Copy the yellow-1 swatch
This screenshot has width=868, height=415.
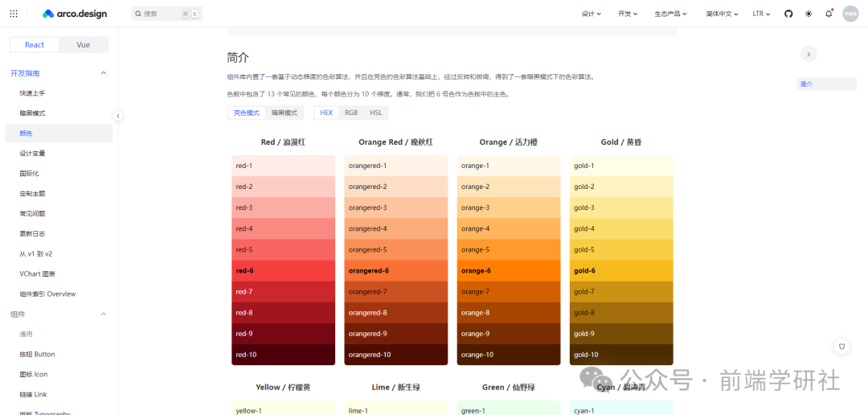point(284,408)
